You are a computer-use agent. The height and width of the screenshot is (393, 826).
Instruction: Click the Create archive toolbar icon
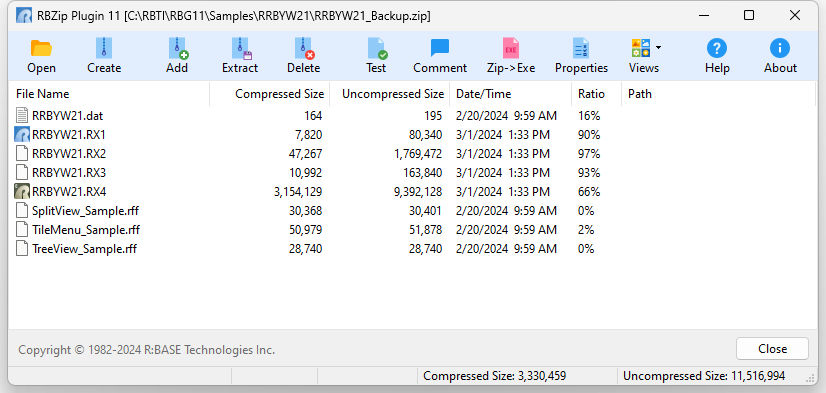coord(104,48)
